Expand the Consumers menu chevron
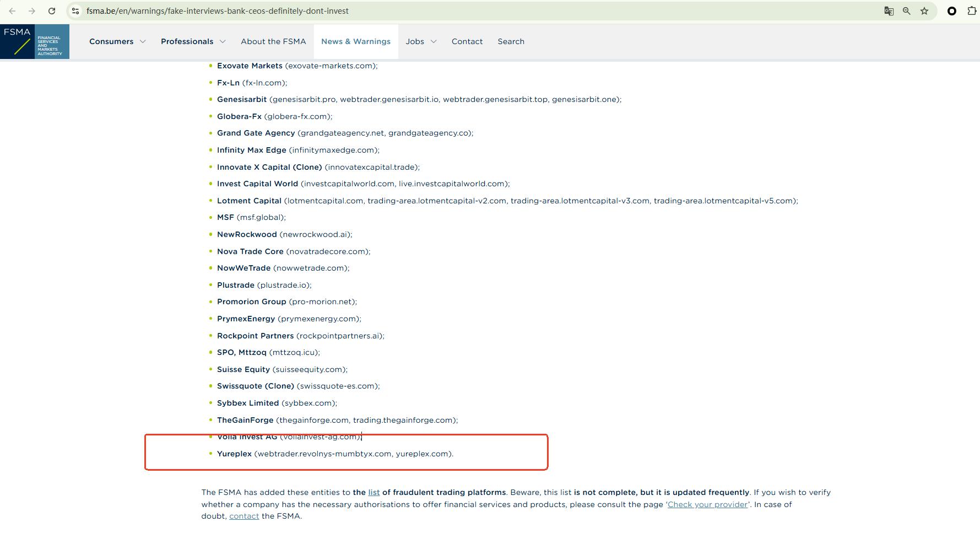Image resolution: width=980 pixels, height=533 pixels. [143, 41]
